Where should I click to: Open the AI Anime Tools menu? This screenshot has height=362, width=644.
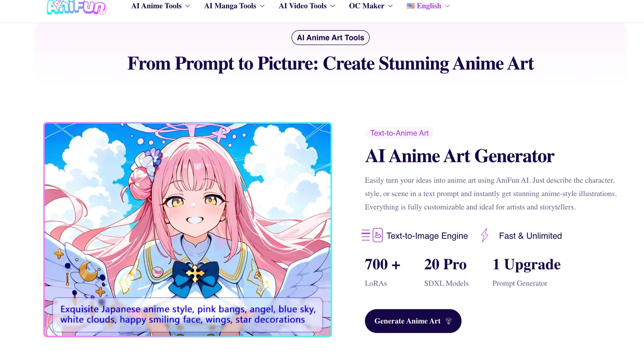[156, 6]
